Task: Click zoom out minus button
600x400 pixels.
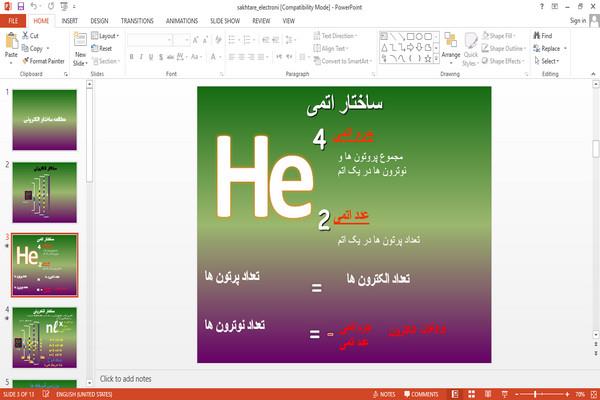Action: (x=517, y=394)
